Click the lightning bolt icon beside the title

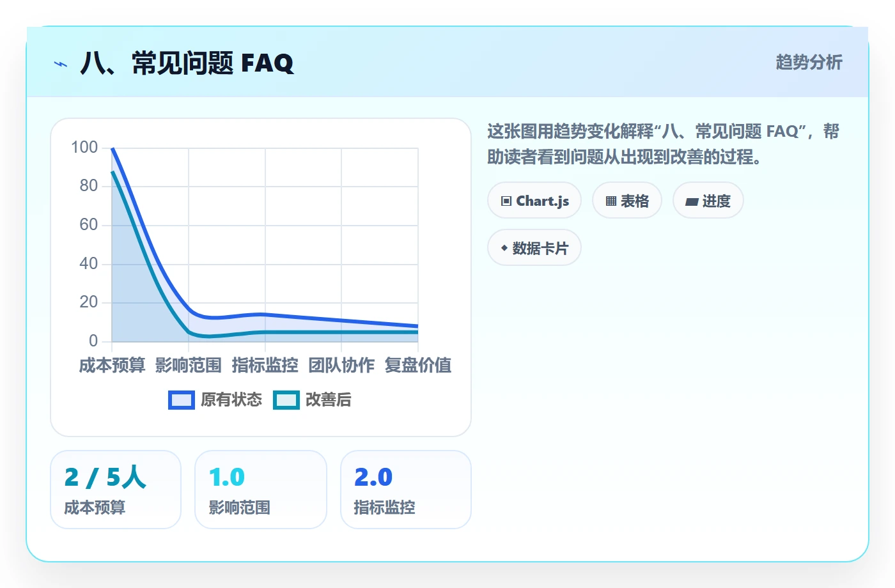(x=61, y=64)
